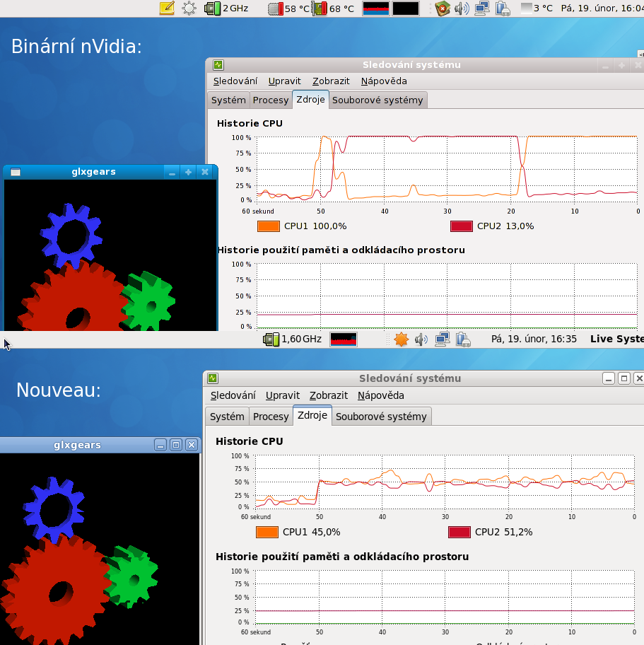644x645 pixels.
Task: Open Sledování menu in upper system monitor
Action: (235, 81)
